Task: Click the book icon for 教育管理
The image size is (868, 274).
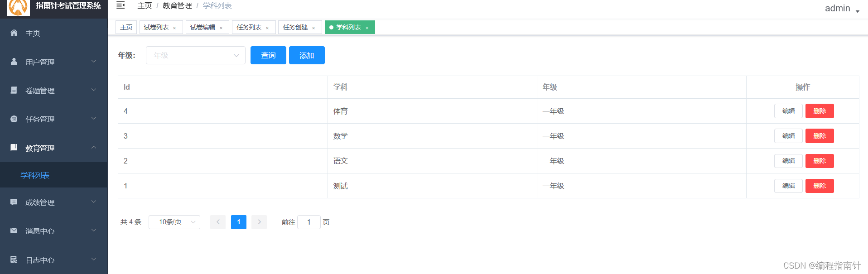Action: (x=14, y=148)
